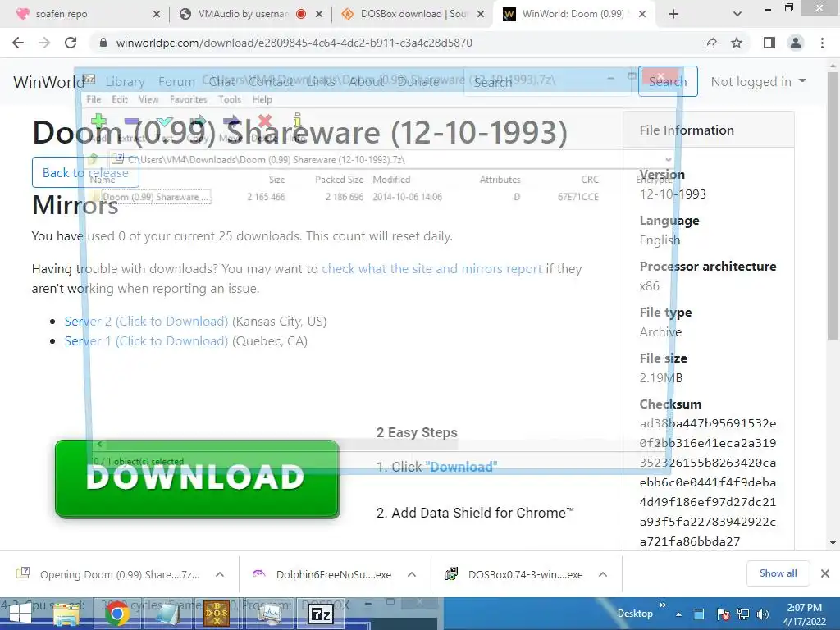This screenshot has height=630, width=840.
Task: Expand the Desktop toolbar chevron in the taskbar
Action: (663, 606)
